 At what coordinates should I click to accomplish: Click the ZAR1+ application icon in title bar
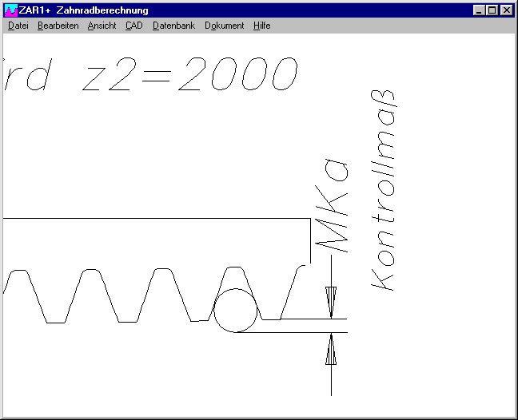11,10
